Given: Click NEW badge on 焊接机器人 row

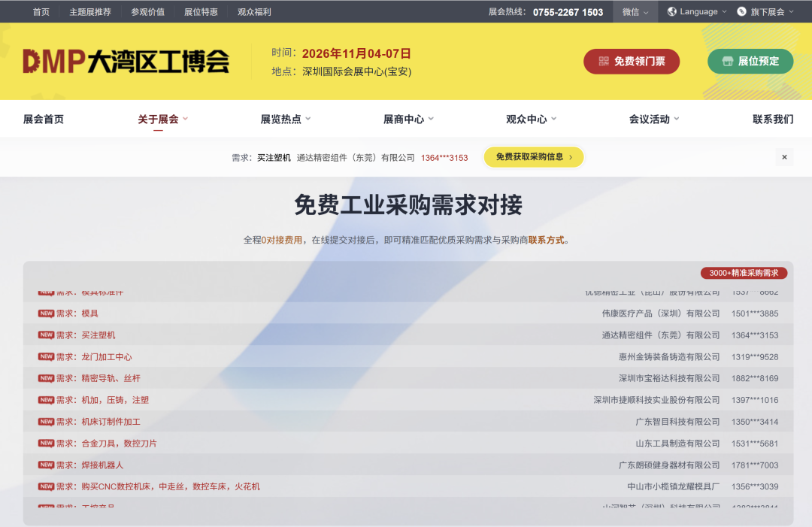Looking at the screenshot, I should coord(46,465).
